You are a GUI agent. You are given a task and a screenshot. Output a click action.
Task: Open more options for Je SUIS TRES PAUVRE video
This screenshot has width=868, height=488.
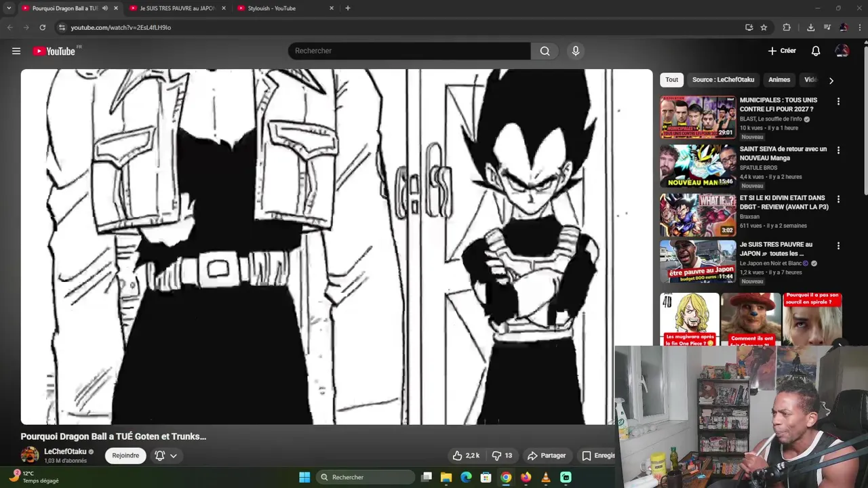(838, 246)
